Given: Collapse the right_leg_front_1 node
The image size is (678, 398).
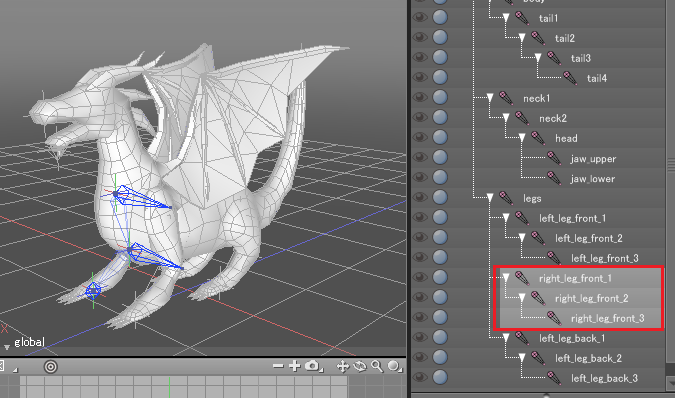Looking at the screenshot, I should pyautogui.click(x=506, y=278).
